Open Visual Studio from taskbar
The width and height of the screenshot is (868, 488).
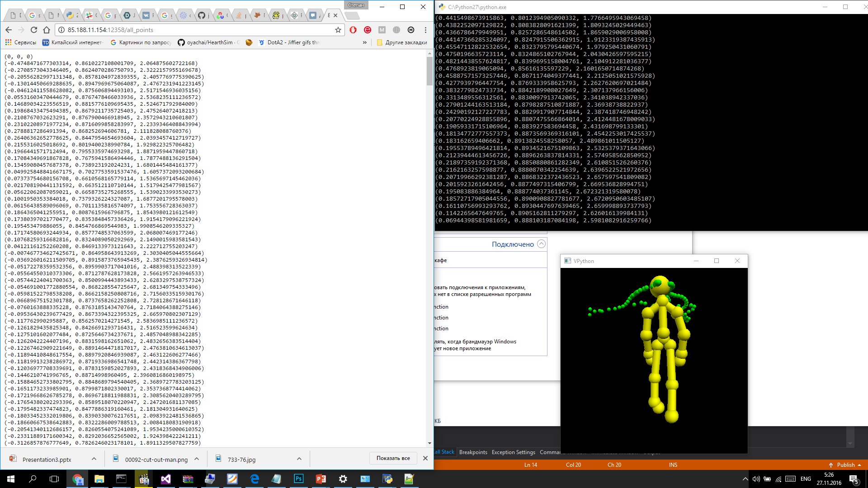pos(165,479)
